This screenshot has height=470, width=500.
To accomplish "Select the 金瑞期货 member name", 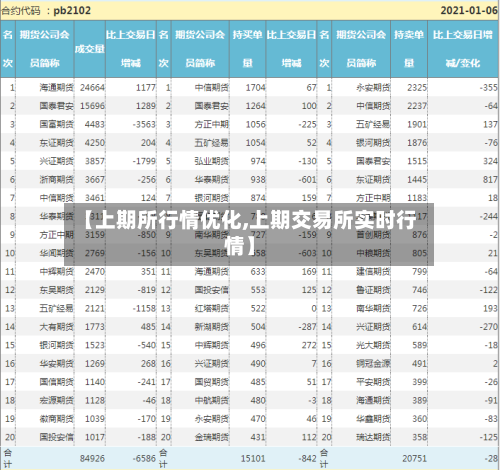I will click(212, 437).
